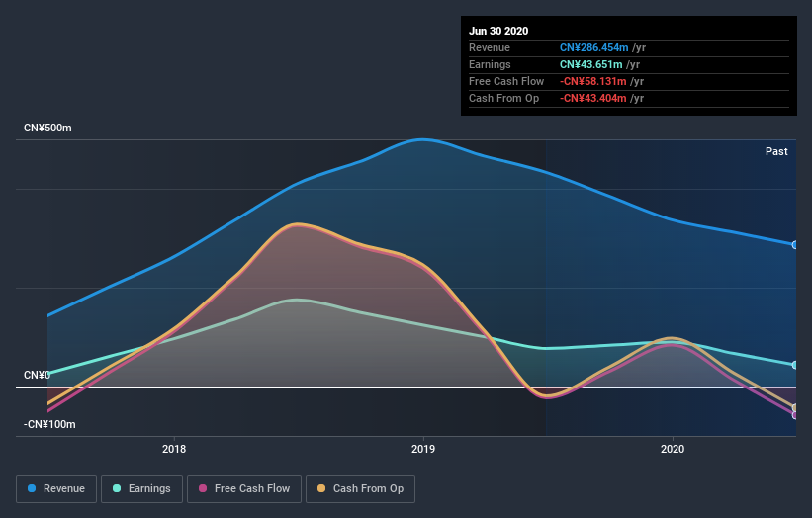Toggle the Earnings legend button

141,489
